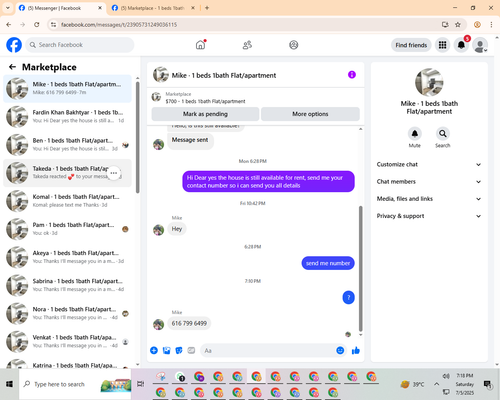
Task: Open Chrome profile avatar
Action: [x=477, y=24]
